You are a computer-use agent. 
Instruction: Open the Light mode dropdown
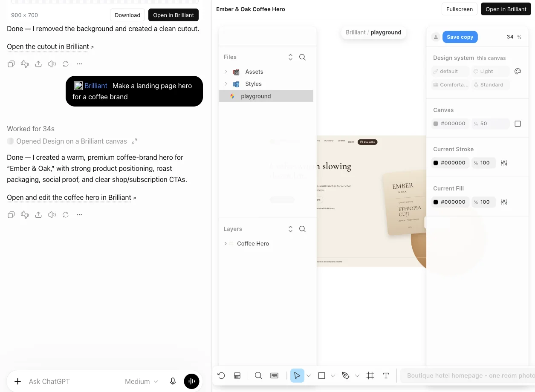point(491,72)
